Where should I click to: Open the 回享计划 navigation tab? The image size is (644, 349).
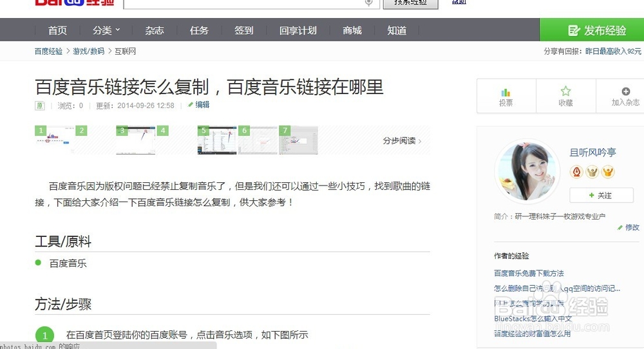298,30
